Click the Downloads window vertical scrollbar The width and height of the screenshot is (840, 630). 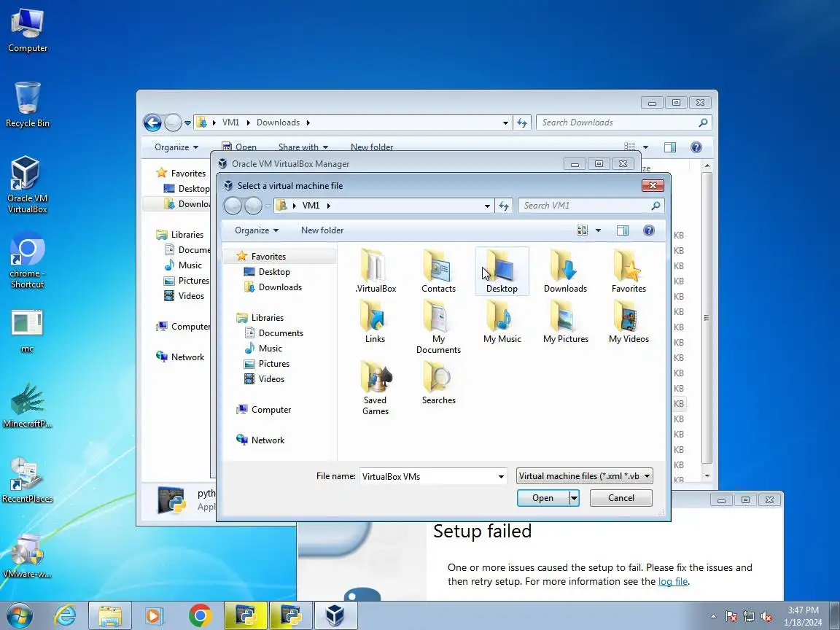707,317
